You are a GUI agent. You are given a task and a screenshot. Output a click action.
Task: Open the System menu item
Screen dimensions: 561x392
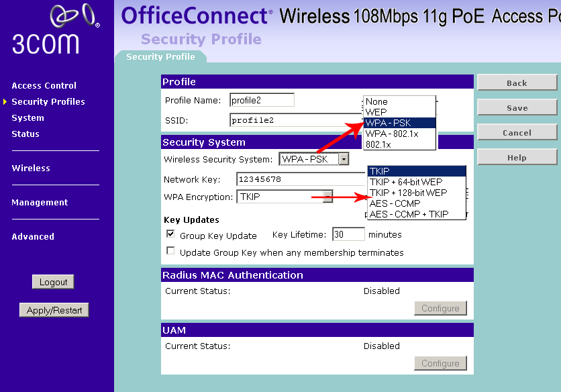click(28, 117)
